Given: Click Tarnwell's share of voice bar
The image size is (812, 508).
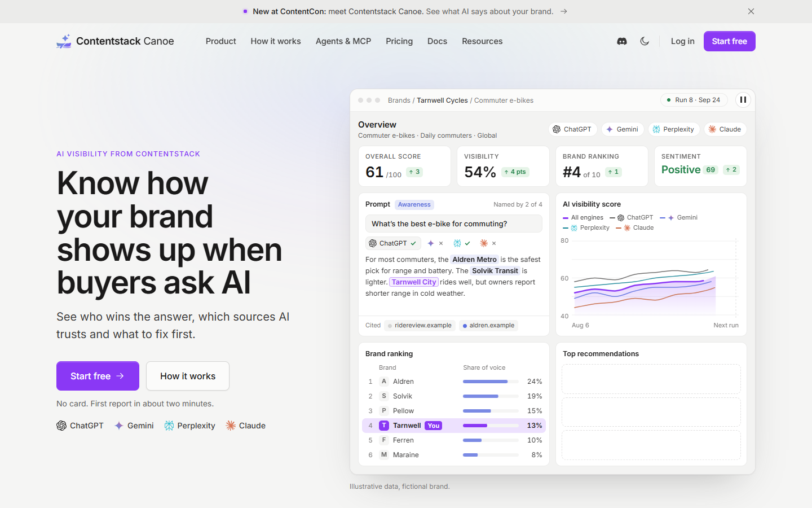Looking at the screenshot, I should click(x=491, y=426).
